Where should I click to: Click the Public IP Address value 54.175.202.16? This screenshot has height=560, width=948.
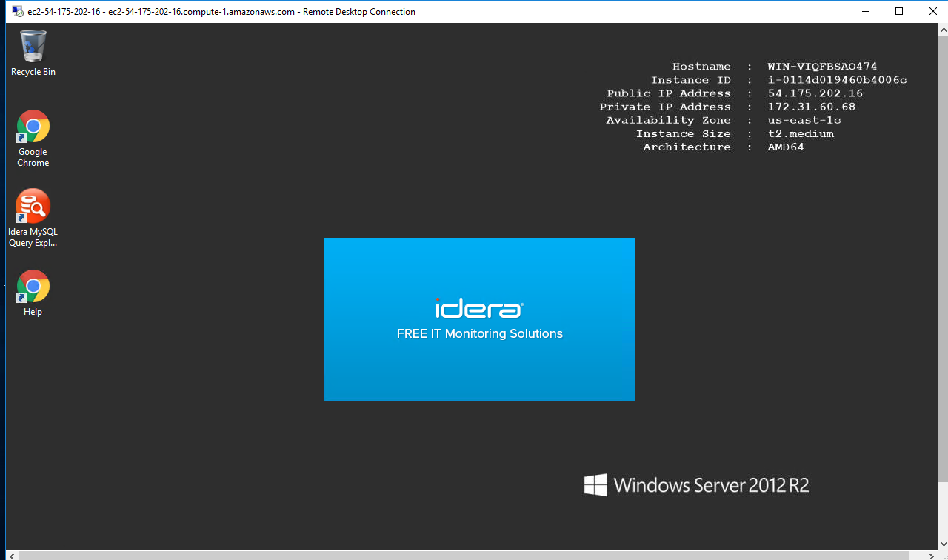click(x=815, y=93)
